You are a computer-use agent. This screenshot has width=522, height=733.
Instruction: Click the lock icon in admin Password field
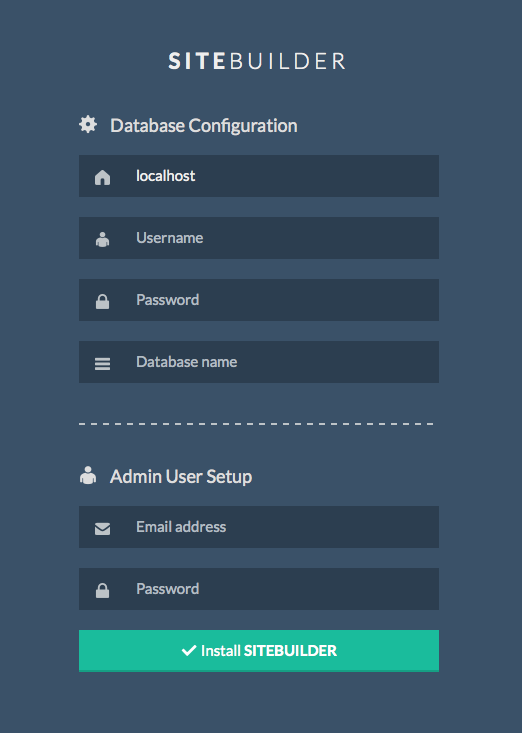point(102,590)
